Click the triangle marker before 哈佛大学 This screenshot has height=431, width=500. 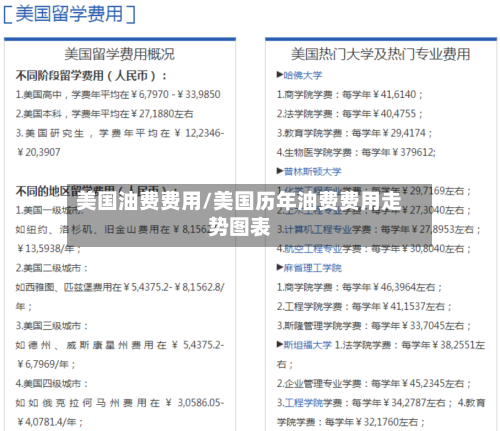click(x=280, y=75)
